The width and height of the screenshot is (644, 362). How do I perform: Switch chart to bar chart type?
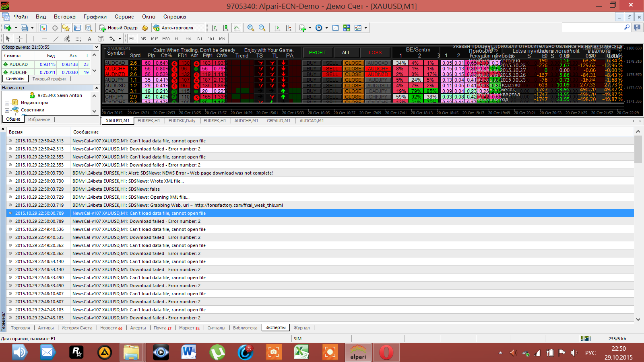(x=214, y=28)
